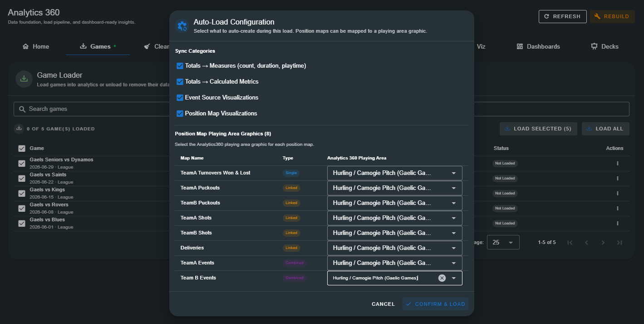
Task: Open actions menu for Gaels Seniors vs Dynamos
Action: 618,164
